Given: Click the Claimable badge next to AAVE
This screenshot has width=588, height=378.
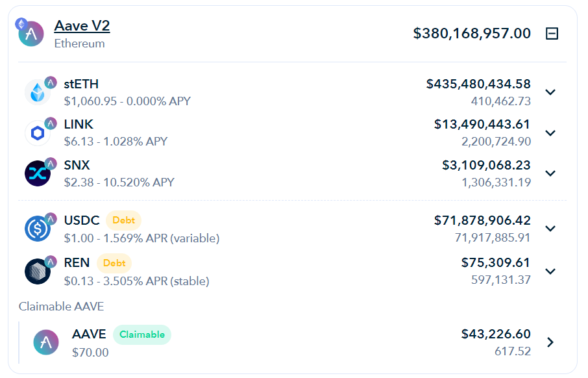Looking at the screenshot, I should coord(142,334).
